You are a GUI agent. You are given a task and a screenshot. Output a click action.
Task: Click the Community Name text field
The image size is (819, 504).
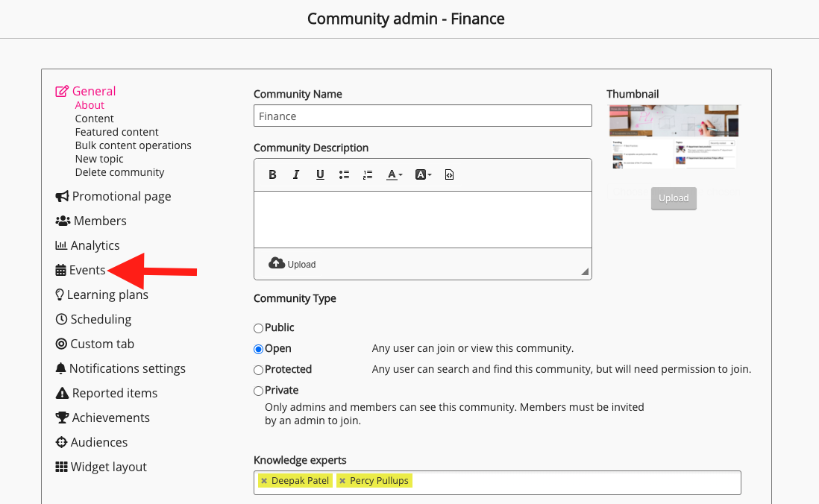point(422,116)
